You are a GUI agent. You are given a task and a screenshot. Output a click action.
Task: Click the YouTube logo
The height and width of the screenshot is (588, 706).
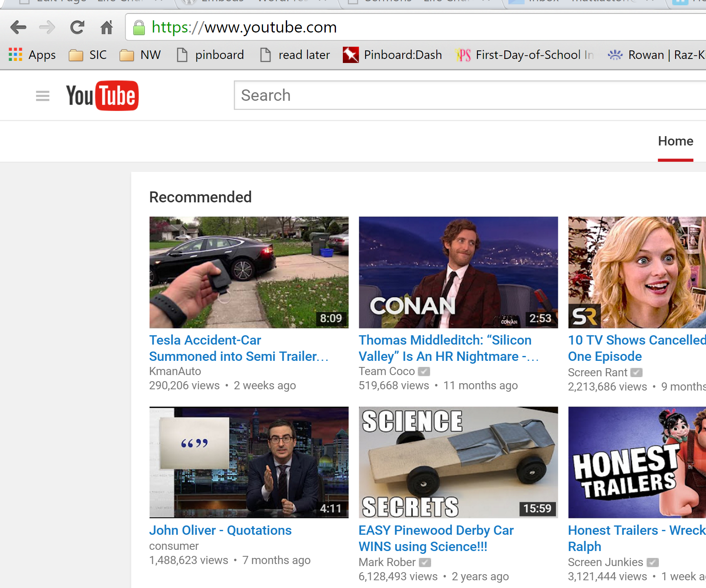[102, 95]
